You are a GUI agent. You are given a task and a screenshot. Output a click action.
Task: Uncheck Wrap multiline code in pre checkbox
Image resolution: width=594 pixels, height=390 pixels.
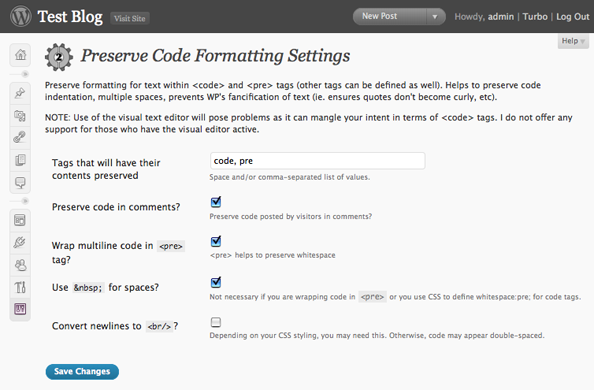coord(216,241)
